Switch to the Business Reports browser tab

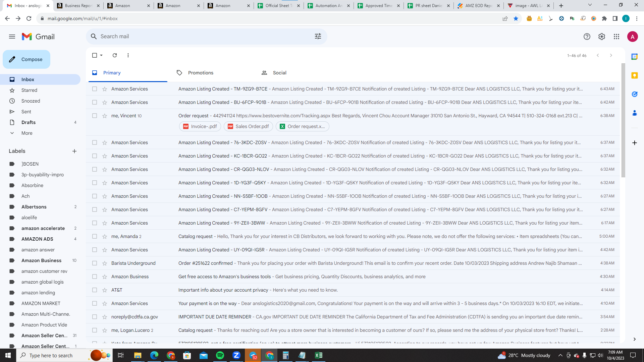(x=78, y=6)
